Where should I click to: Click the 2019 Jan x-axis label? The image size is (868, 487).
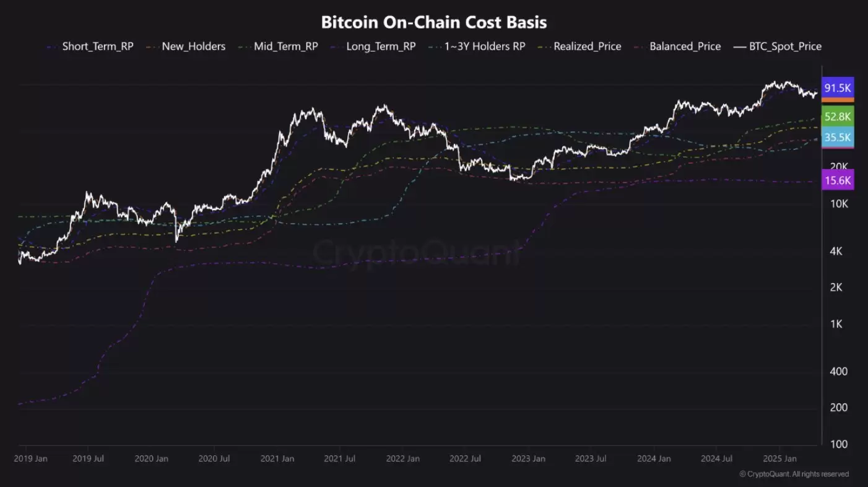(30, 459)
